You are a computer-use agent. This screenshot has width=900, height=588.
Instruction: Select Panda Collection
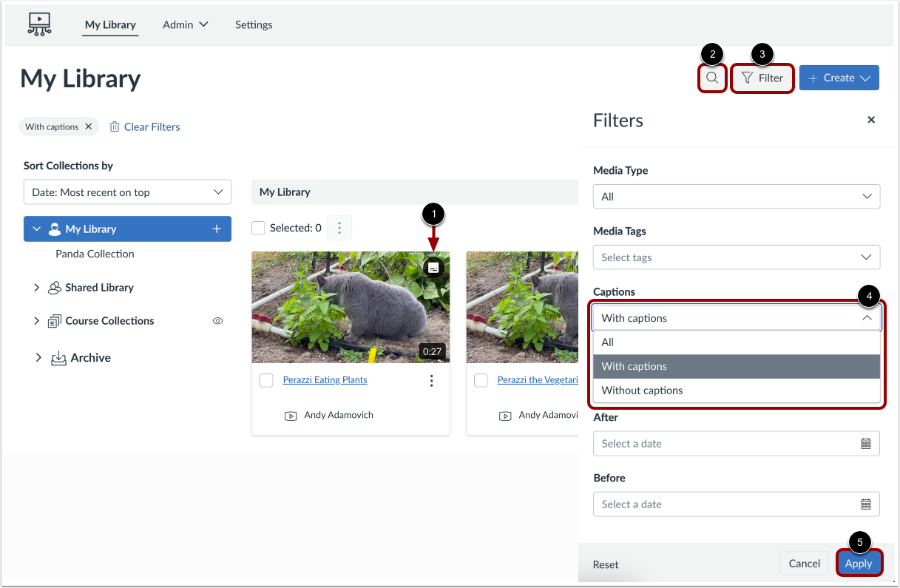tap(95, 254)
